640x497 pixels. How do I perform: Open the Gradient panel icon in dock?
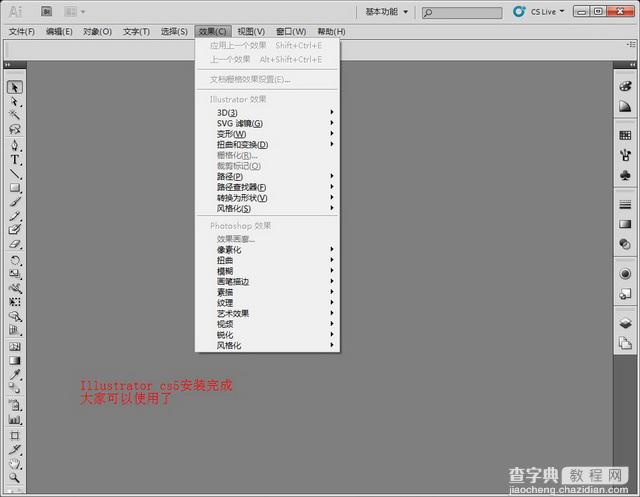625,224
